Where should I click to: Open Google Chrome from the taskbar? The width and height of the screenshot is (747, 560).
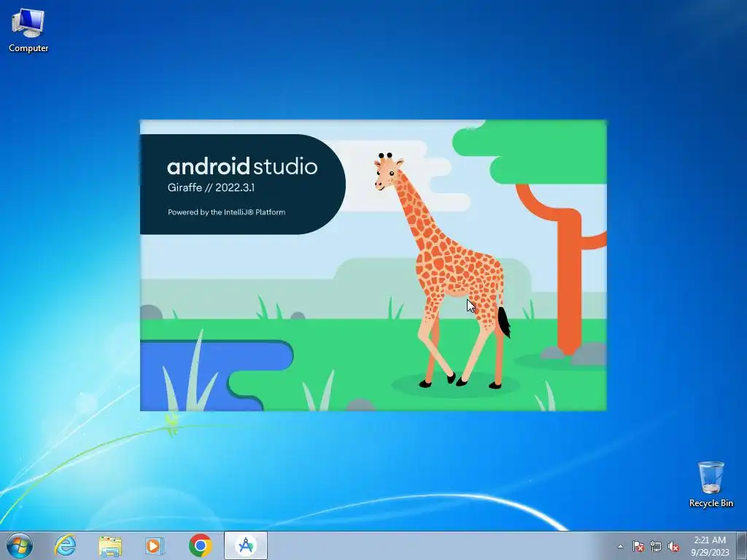click(201, 545)
